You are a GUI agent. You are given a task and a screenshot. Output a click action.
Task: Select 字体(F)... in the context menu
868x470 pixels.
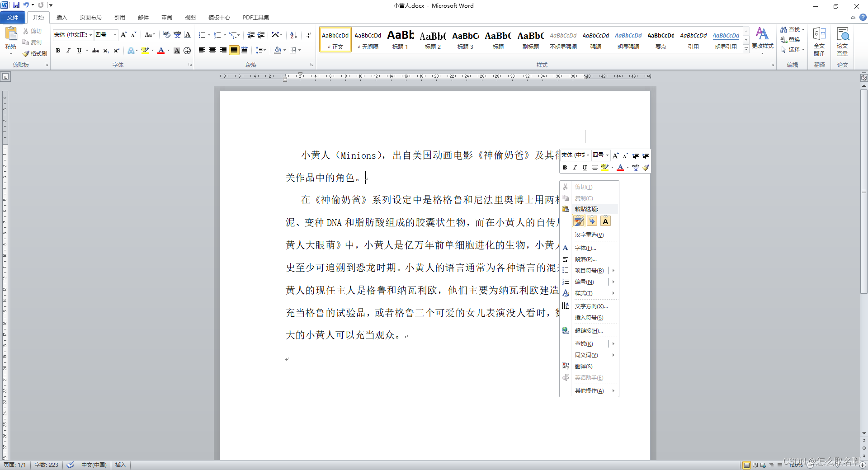click(x=589, y=248)
